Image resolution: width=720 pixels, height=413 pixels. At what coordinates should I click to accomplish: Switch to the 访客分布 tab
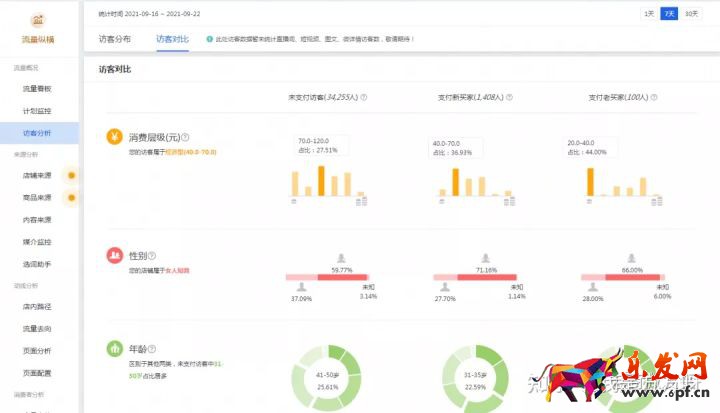114,38
